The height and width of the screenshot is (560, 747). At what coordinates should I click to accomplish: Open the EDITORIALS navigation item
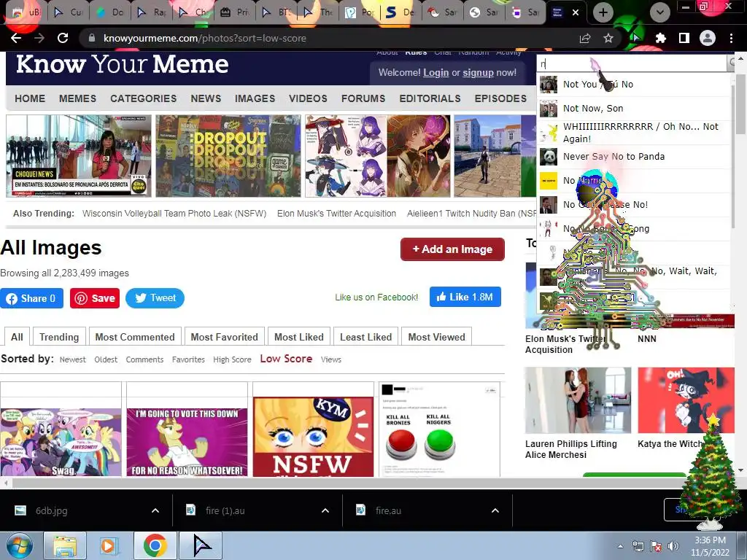pyautogui.click(x=430, y=98)
